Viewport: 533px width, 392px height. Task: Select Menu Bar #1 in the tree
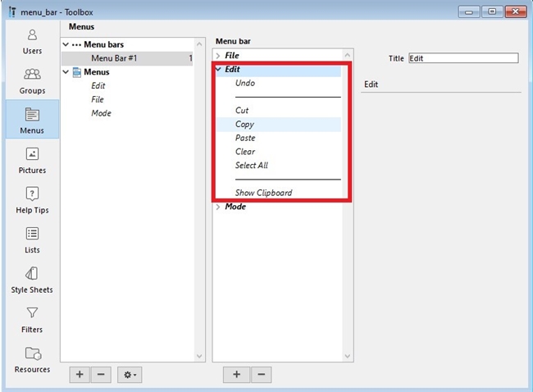tap(114, 58)
